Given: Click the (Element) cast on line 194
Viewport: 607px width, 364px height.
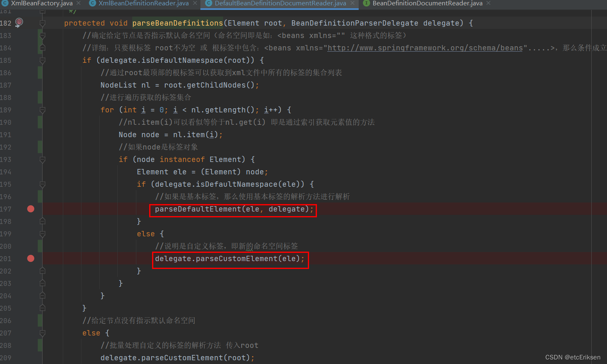Looking at the screenshot, I should 221,172.
